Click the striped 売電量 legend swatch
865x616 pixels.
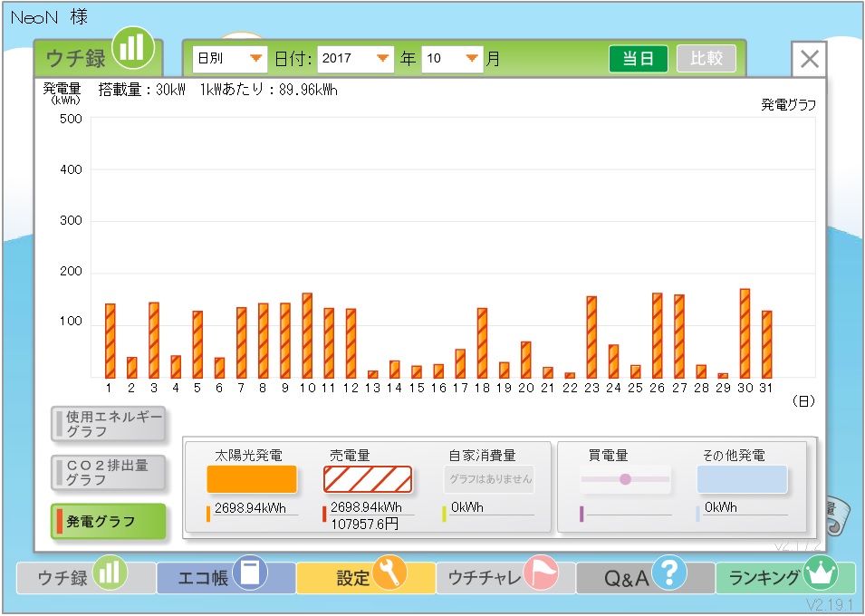(368, 479)
